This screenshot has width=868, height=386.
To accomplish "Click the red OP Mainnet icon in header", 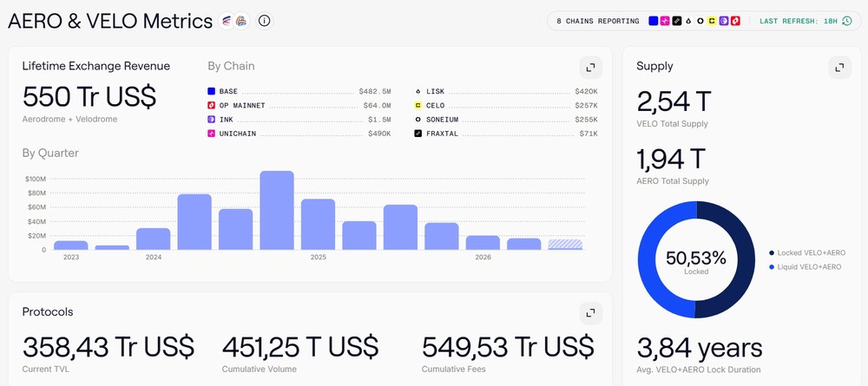I will click(x=735, y=21).
